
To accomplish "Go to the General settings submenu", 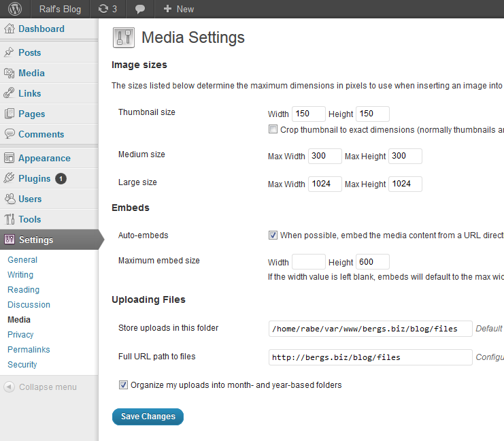I will coord(22,260).
